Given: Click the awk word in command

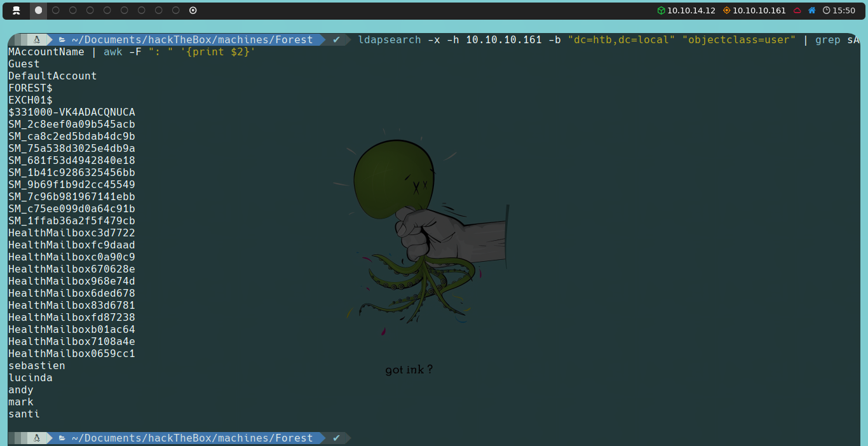Looking at the screenshot, I should [x=113, y=51].
